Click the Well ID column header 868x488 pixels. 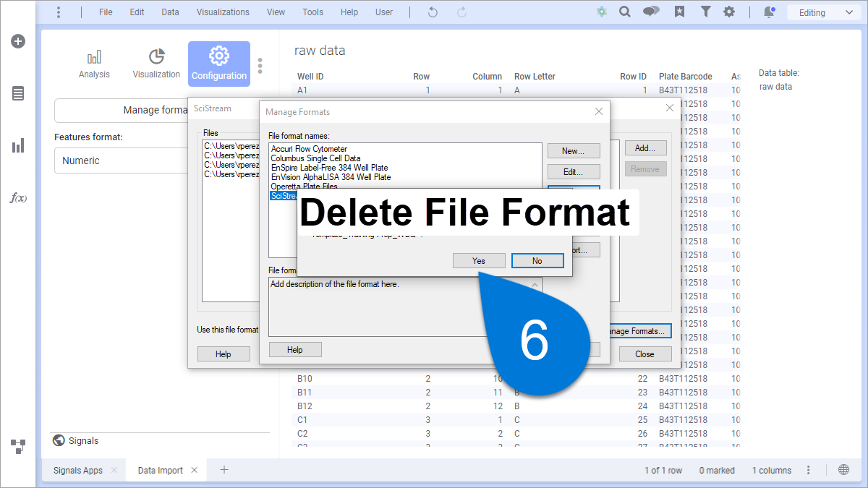click(310, 77)
